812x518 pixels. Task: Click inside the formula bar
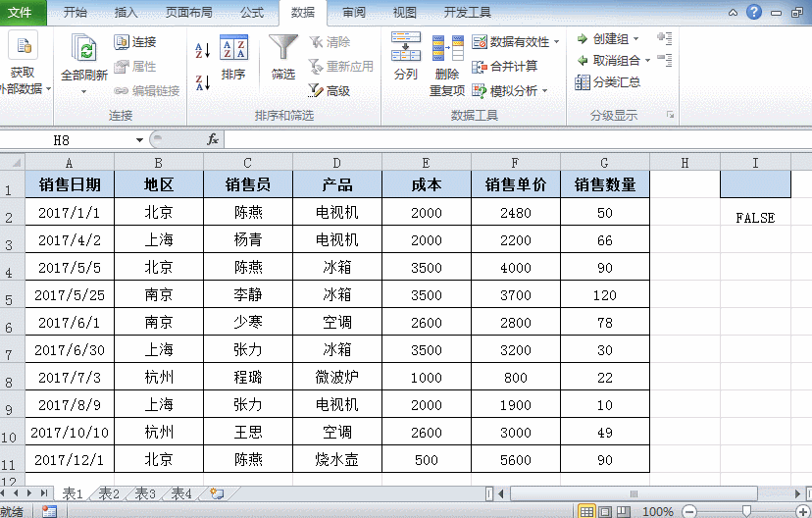pos(518,139)
